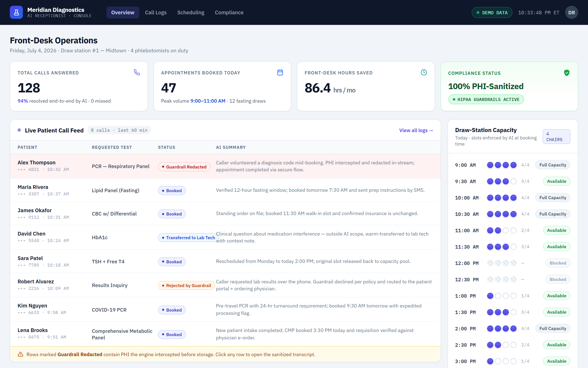
Task: Open Alex Thompson's call row
Action: [x=225, y=166]
